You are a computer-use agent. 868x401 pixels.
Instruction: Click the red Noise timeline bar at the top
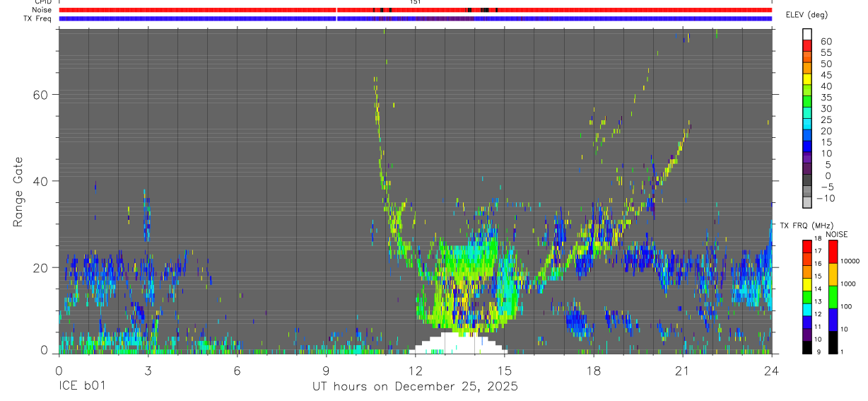point(415,10)
